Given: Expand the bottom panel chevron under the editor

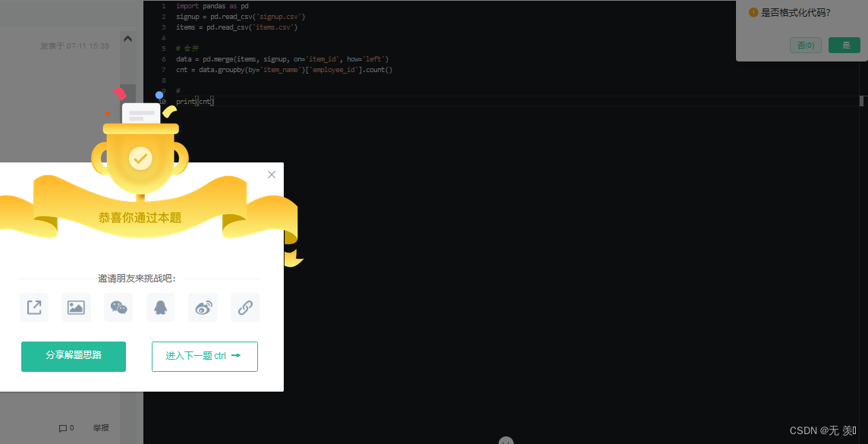Looking at the screenshot, I should pos(506,441).
